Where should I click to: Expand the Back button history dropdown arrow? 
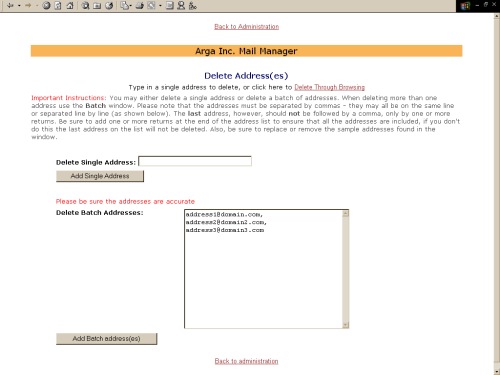click(x=19, y=6)
